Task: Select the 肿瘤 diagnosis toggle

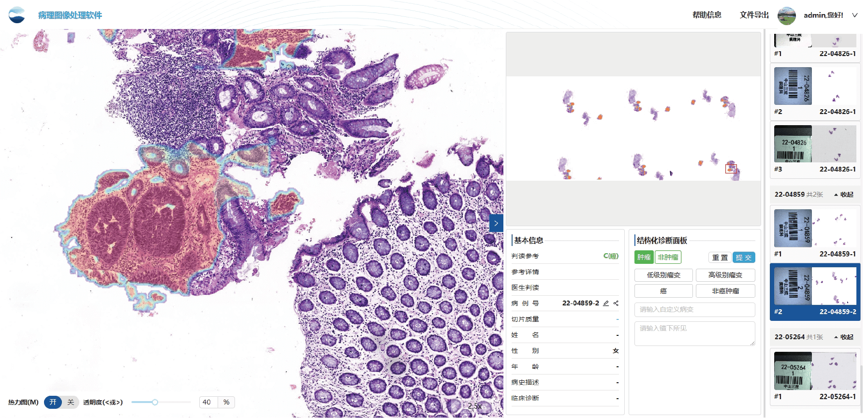Action: tap(644, 257)
